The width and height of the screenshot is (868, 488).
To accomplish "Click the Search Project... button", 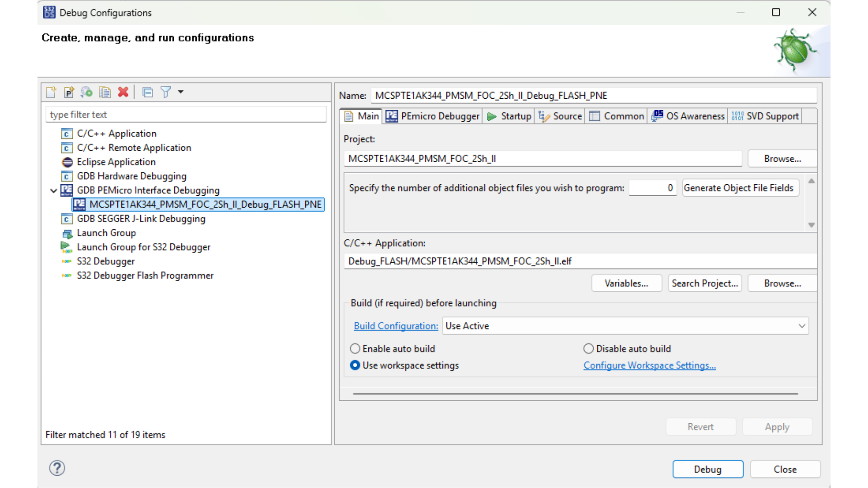I will (x=705, y=283).
